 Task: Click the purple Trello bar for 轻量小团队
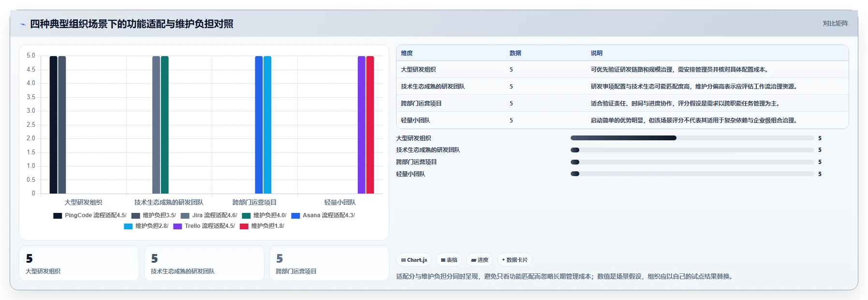pyautogui.click(x=362, y=125)
